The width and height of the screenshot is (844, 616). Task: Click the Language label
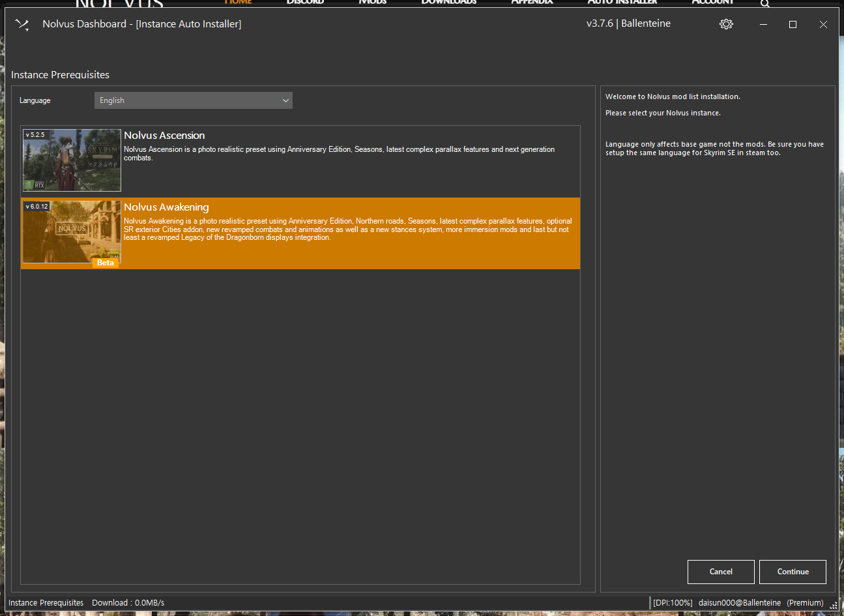coord(35,100)
